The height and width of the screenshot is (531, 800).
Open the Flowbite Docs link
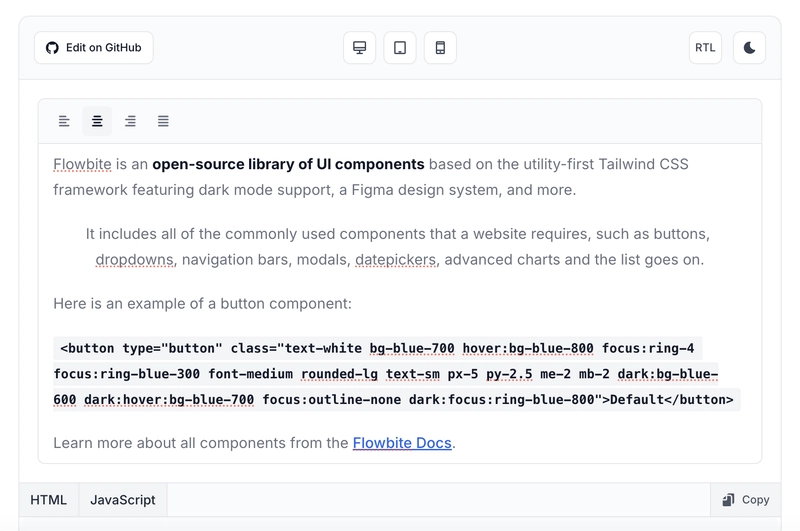pos(402,443)
